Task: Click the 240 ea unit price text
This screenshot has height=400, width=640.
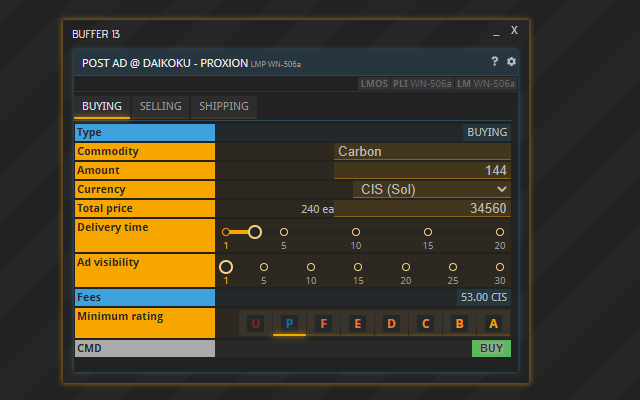Action: [317, 209]
